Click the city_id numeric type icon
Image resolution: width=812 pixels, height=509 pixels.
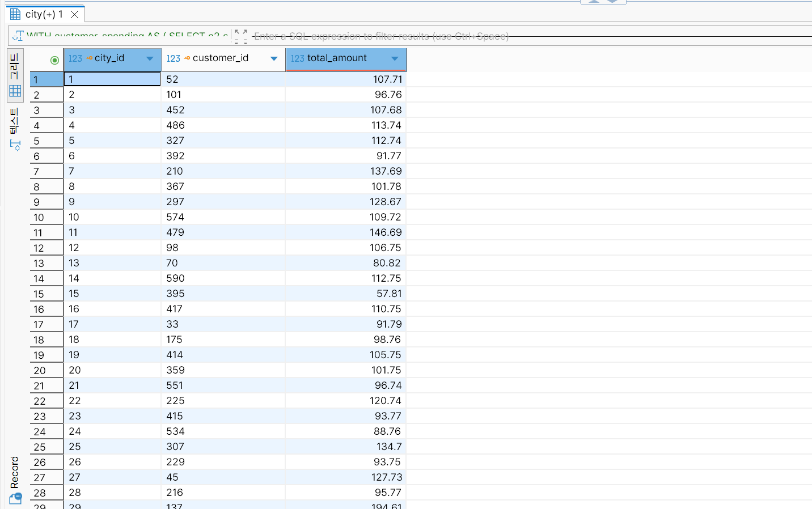pyautogui.click(x=75, y=58)
